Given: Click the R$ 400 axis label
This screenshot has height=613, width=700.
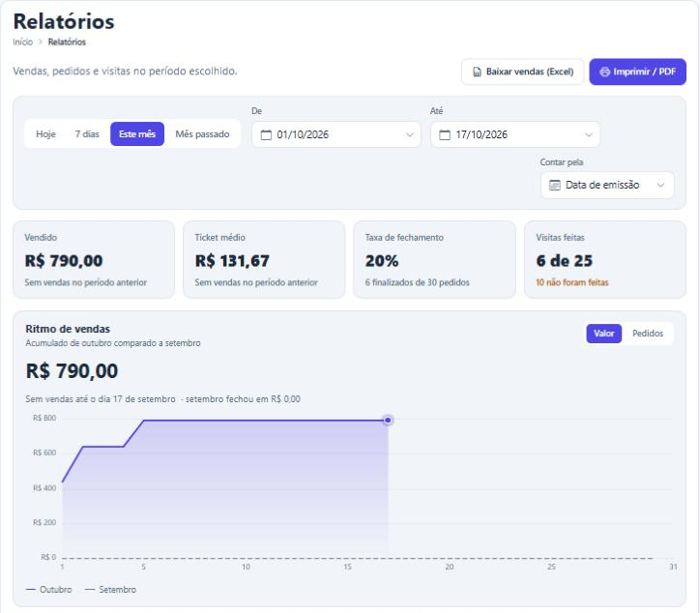Looking at the screenshot, I should point(44,488).
